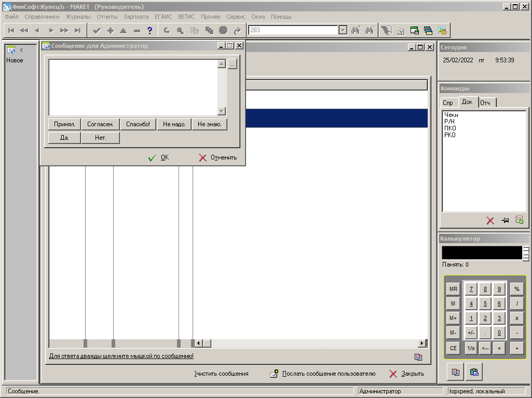Screen dimensions: 532x398
Task: Click the double-click-to-reply hint link
Action: tap(121, 356)
